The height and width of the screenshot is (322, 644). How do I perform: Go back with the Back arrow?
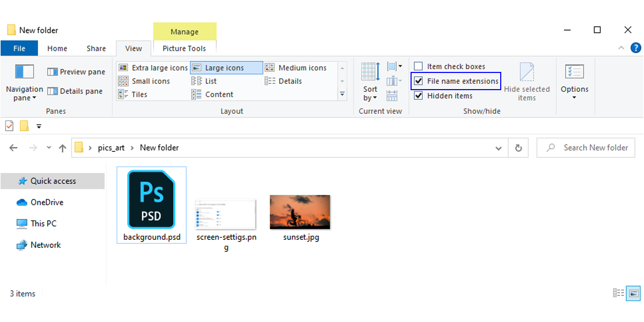(13, 148)
